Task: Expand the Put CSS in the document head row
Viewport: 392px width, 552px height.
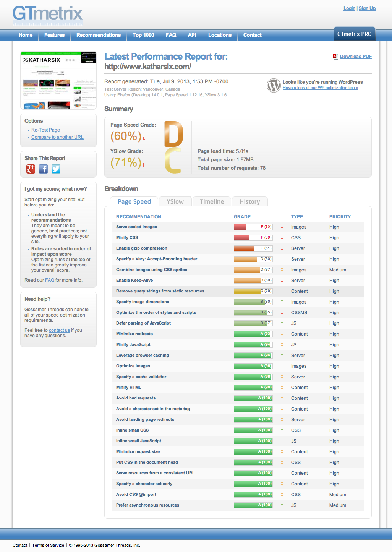Action: (238, 463)
